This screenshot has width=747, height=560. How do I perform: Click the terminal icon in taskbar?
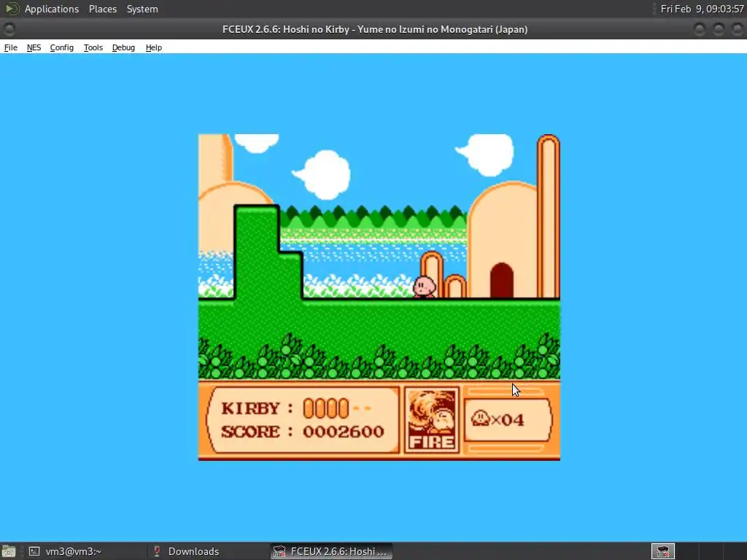point(34,551)
